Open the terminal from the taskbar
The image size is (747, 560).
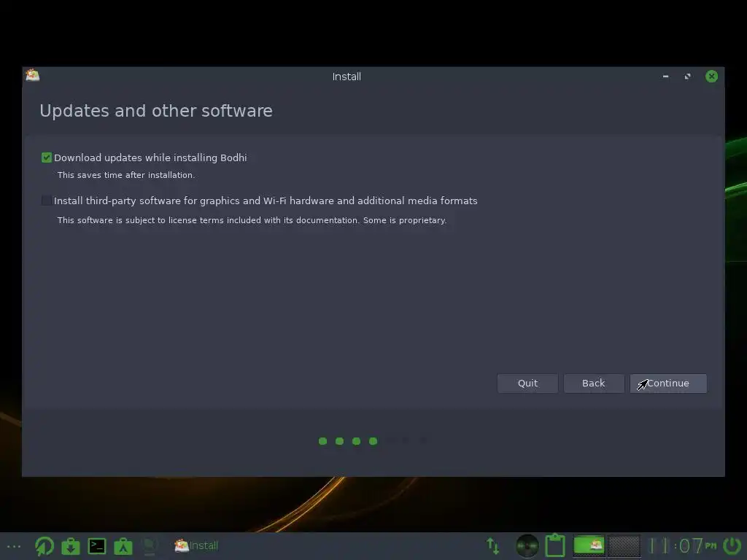(x=97, y=545)
